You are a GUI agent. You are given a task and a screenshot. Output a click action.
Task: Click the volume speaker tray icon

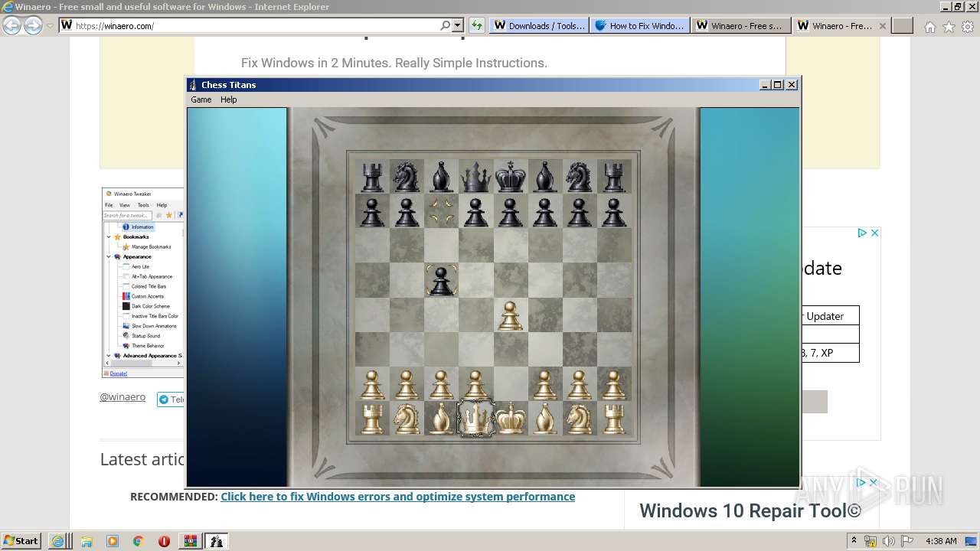[889, 541]
